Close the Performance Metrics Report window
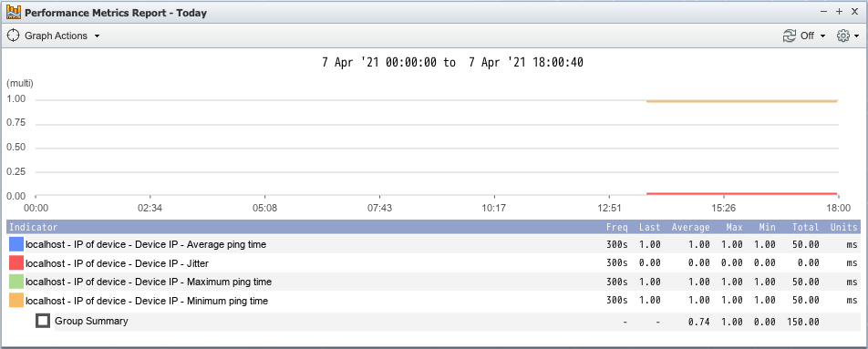This screenshot has width=868, height=349. click(x=854, y=12)
